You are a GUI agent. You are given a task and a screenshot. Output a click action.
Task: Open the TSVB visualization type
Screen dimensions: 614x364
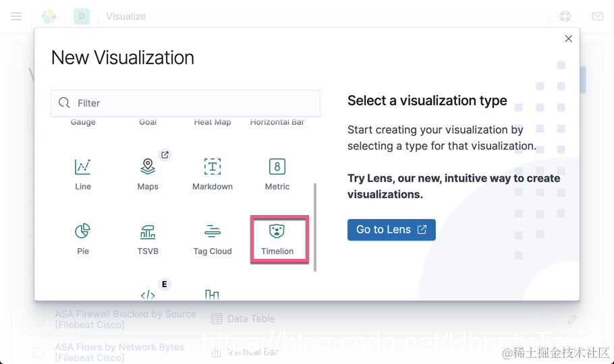coord(148,239)
